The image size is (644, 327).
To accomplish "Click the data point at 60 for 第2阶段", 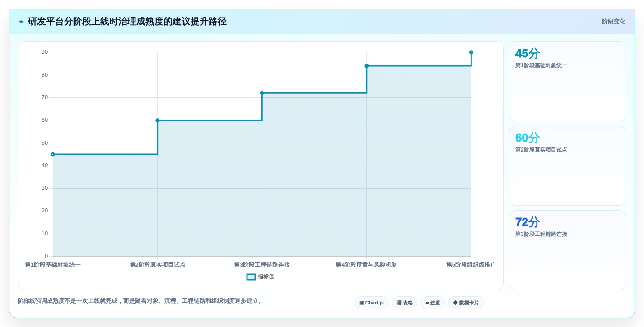I will click(x=158, y=120).
